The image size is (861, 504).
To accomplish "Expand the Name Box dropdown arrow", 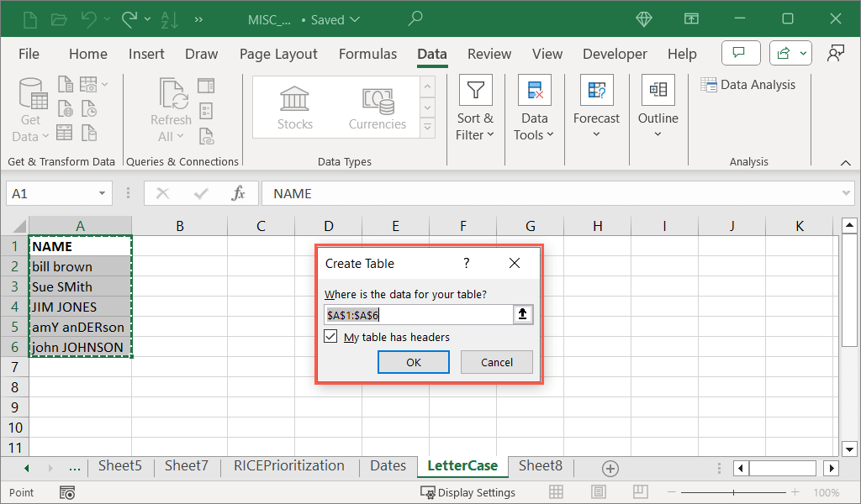I will coord(103,193).
